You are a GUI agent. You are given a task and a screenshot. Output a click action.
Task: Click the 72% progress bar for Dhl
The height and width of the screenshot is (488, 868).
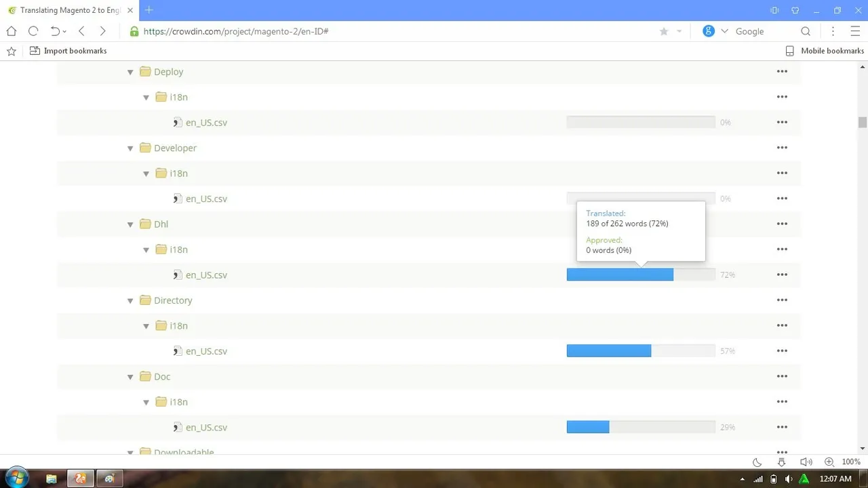pos(641,274)
